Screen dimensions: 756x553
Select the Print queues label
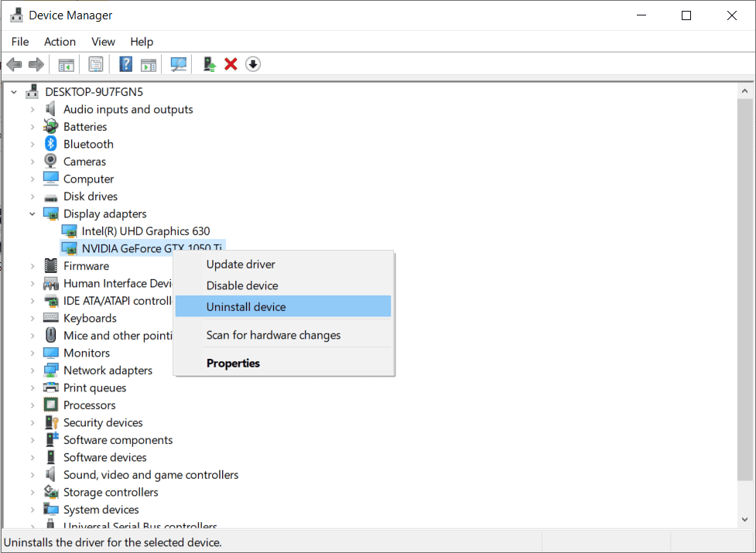click(x=95, y=387)
